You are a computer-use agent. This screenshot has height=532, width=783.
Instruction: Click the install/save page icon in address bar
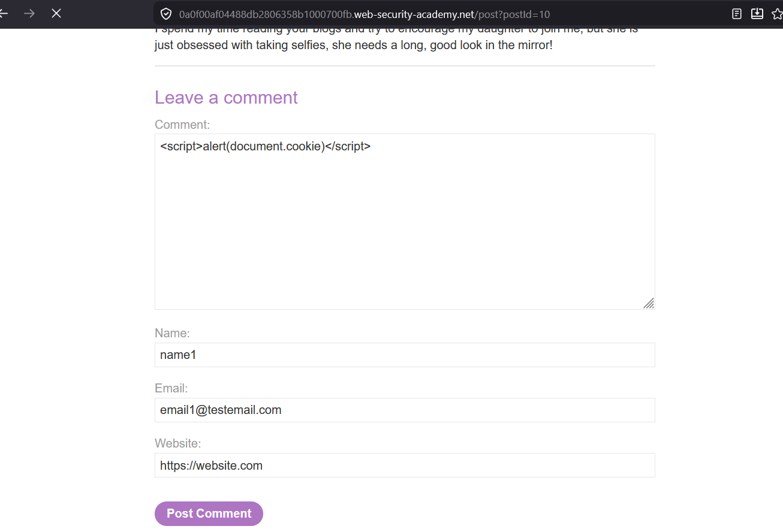757,14
